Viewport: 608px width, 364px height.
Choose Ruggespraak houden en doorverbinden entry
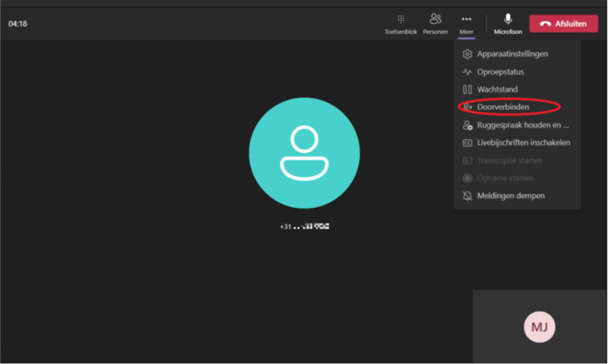[x=523, y=125]
